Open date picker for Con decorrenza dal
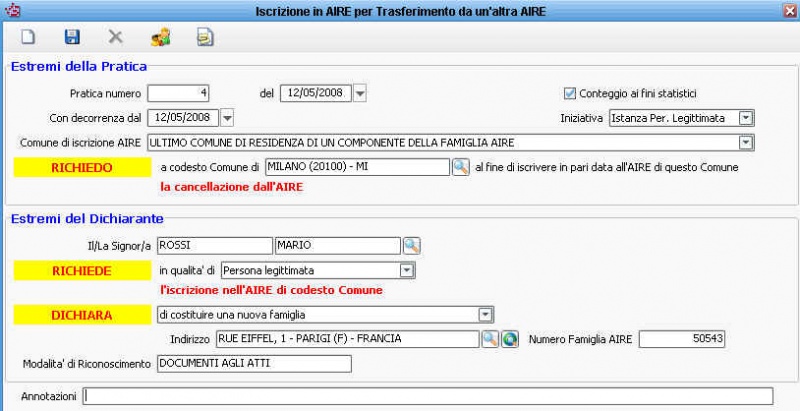This screenshot has height=411, width=800. (x=227, y=118)
